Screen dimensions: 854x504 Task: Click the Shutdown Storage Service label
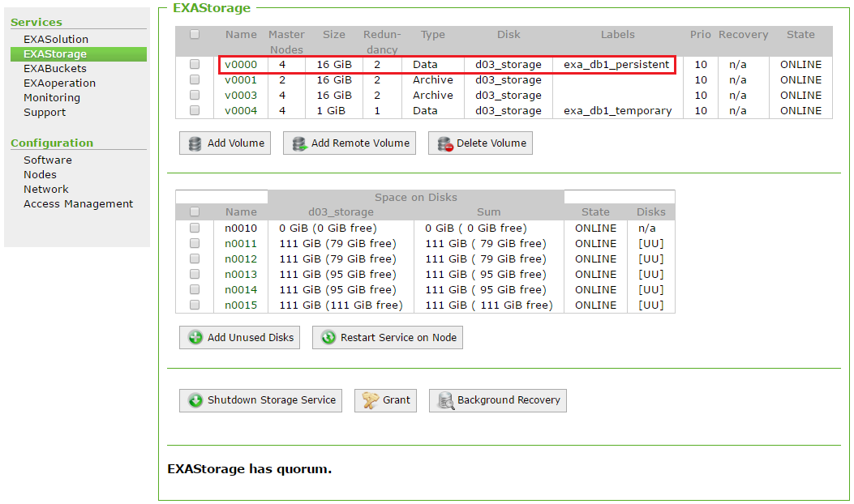coord(271,400)
